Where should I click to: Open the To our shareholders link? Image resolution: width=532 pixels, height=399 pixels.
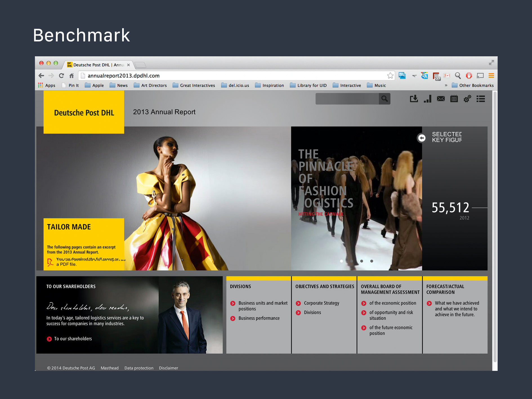(x=69, y=339)
